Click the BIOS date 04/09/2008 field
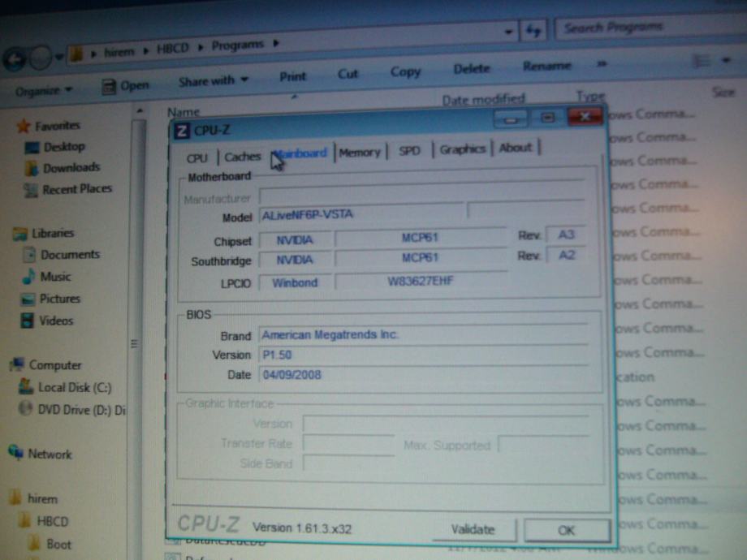Screen dimensions: 747x560 pyautogui.click(x=424, y=375)
